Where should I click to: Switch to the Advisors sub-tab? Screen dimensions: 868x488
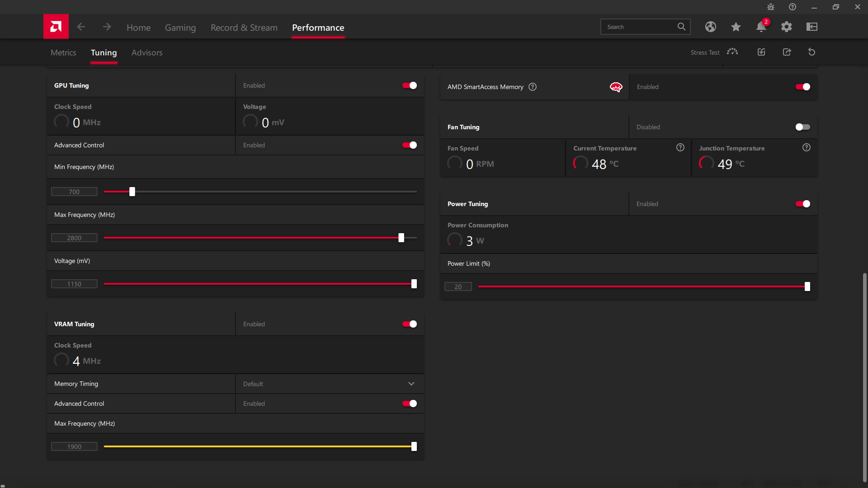tap(147, 52)
